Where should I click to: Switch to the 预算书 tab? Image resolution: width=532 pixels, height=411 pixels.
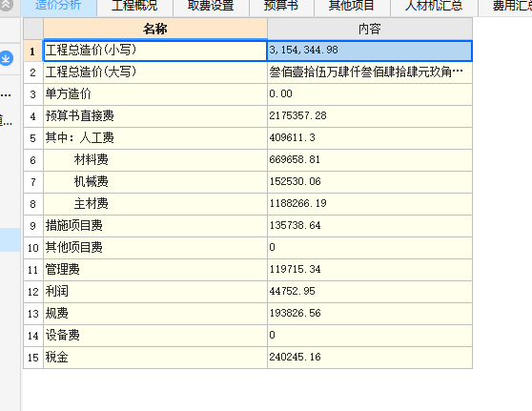[281, 8]
